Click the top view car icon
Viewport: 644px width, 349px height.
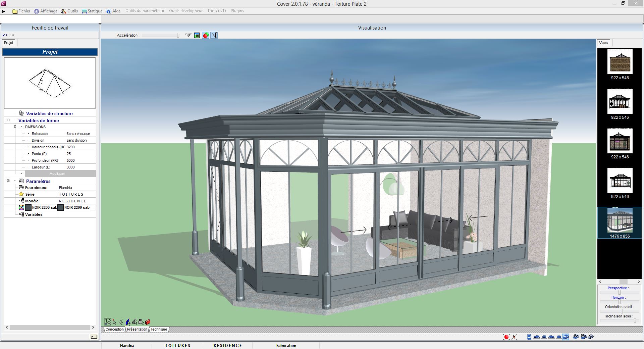point(529,337)
